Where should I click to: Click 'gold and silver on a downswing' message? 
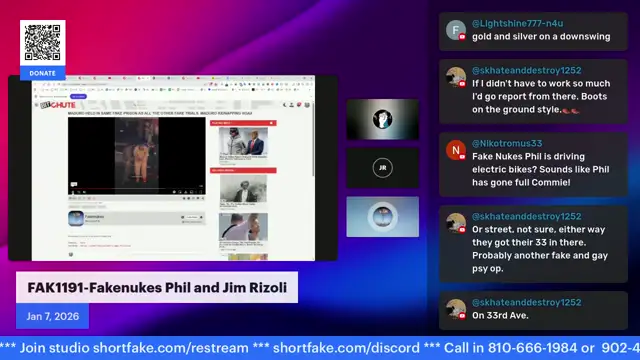pyautogui.click(x=541, y=37)
